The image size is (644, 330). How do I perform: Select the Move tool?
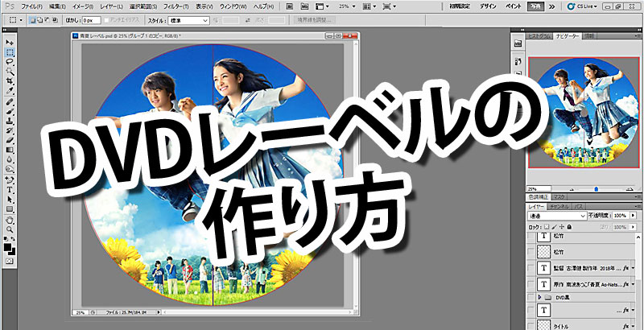coord(9,41)
